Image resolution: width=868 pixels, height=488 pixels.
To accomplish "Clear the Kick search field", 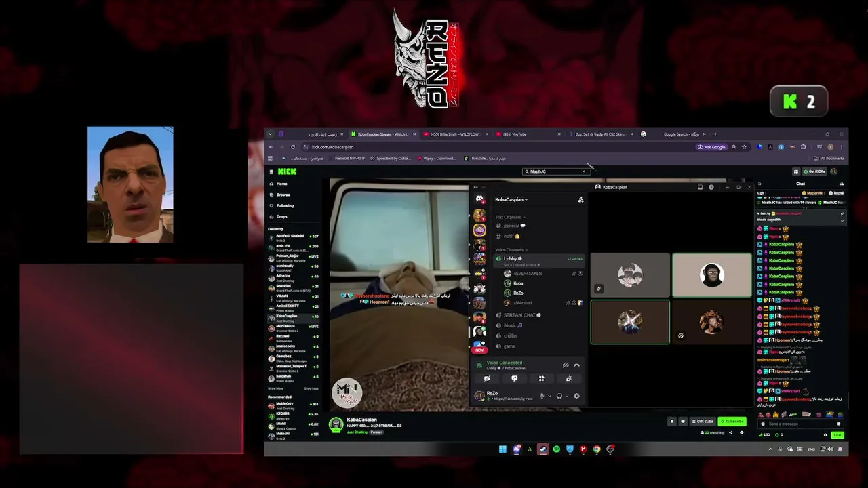I will pyautogui.click(x=583, y=171).
